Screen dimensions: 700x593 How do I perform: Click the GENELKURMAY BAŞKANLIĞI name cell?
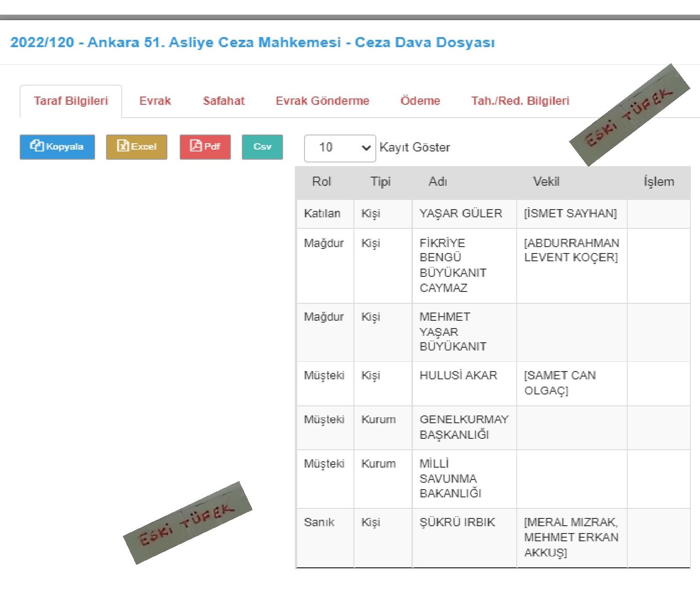464,427
